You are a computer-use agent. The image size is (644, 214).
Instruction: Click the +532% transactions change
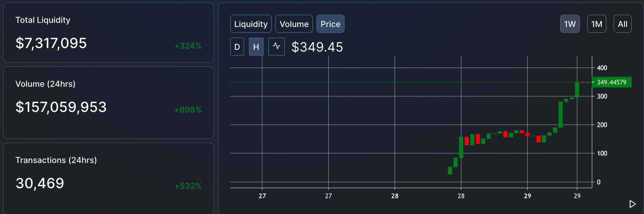[x=188, y=186]
